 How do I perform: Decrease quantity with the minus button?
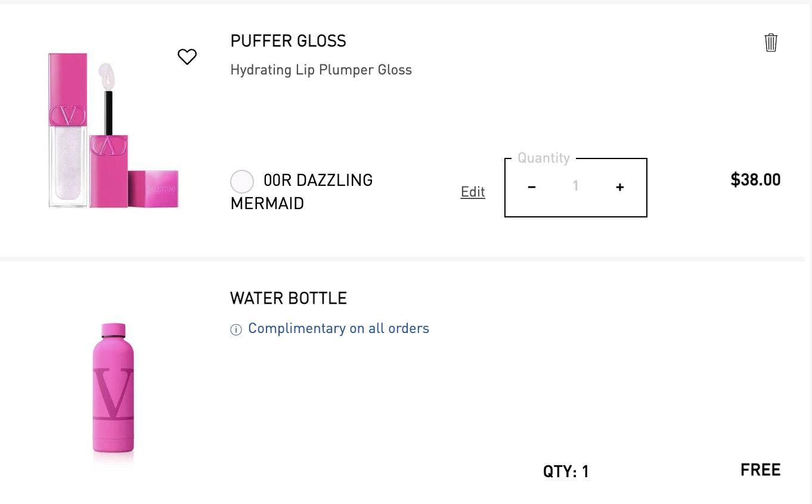[532, 187]
